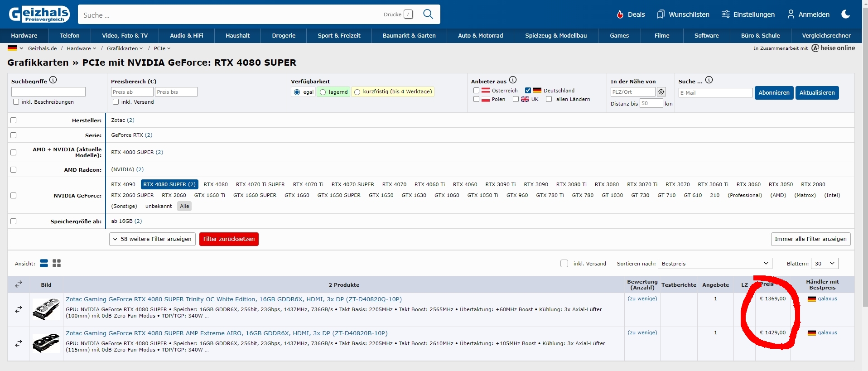Image resolution: width=868 pixels, height=371 pixels.
Task: Click Distanz bis km field
Action: [651, 104]
